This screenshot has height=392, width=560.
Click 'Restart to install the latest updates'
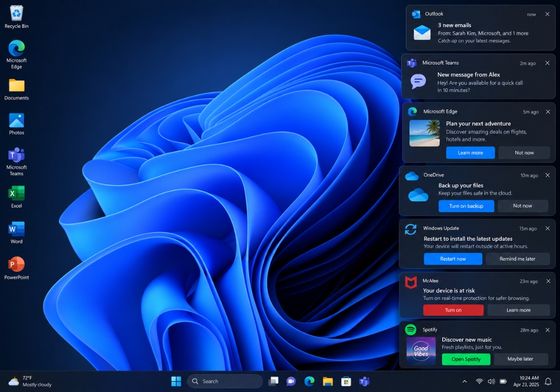coord(468,239)
